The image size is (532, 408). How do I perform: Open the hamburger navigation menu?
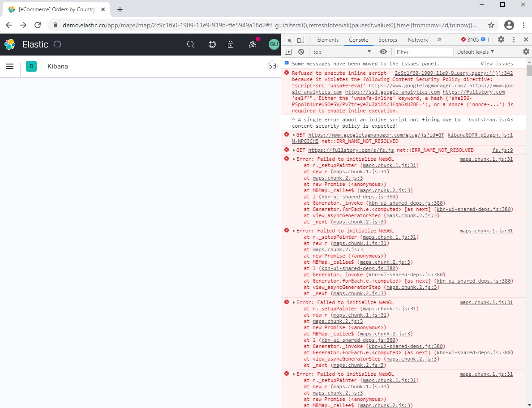click(10, 66)
